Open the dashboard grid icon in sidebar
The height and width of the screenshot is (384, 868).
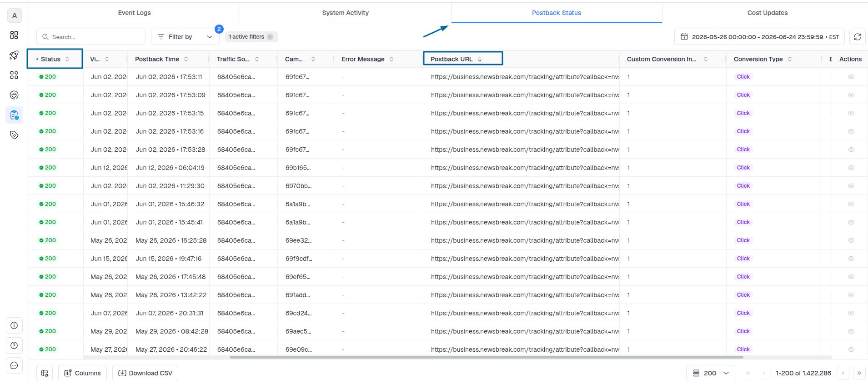click(x=14, y=35)
